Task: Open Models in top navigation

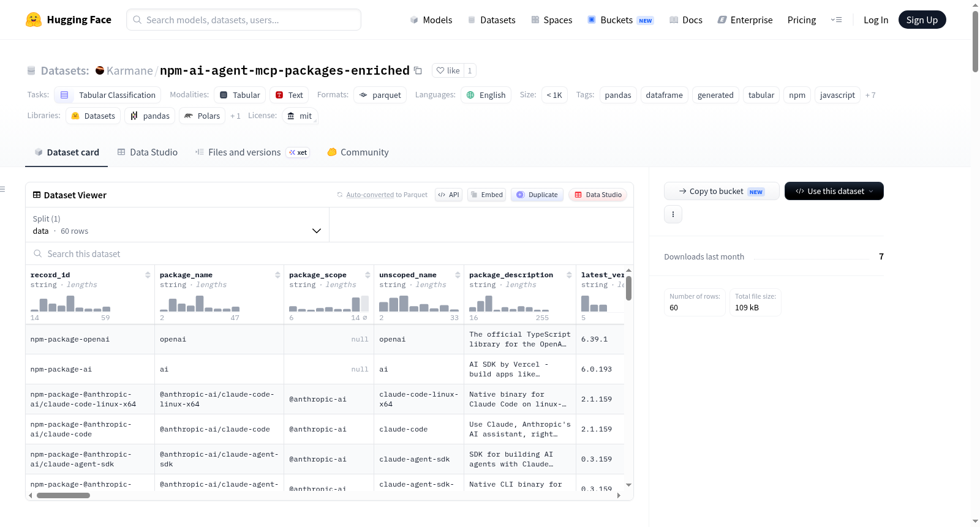Action: [431, 20]
